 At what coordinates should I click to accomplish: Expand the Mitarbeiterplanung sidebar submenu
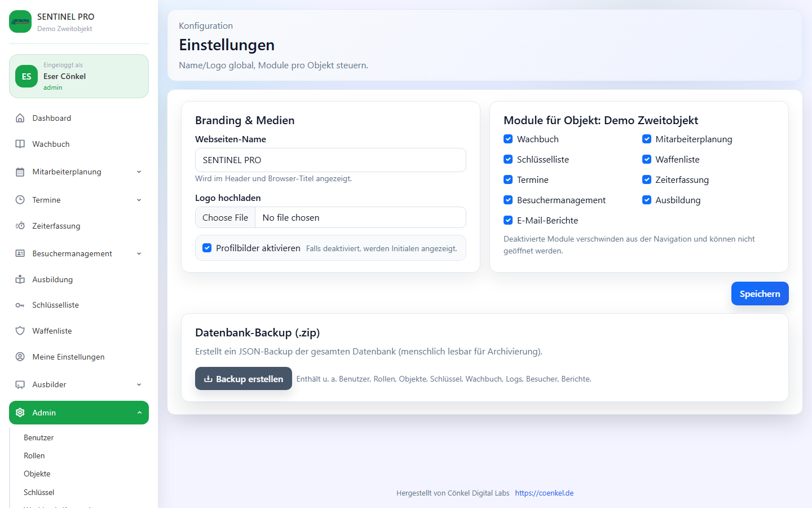pyautogui.click(x=139, y=172)
